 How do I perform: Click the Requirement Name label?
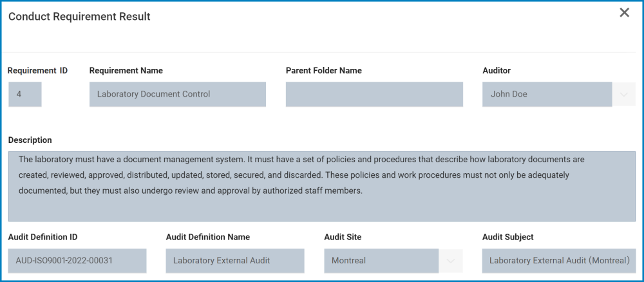[126, 71]
